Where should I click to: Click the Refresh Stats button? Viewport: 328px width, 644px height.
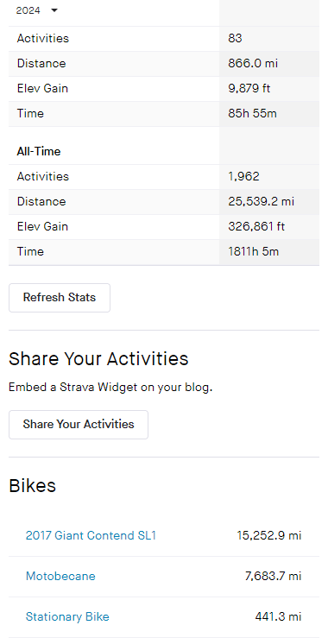pyautogui.click(x=60, y=297)
